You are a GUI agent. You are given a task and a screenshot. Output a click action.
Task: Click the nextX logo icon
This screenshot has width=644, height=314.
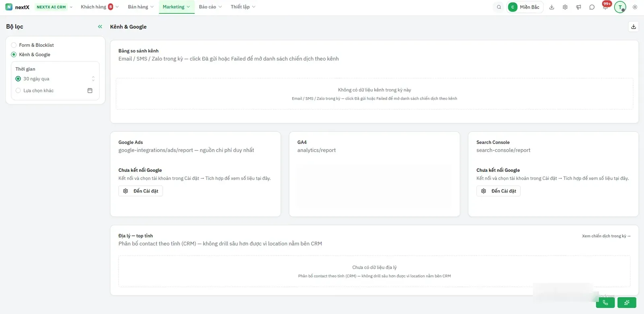9,7
